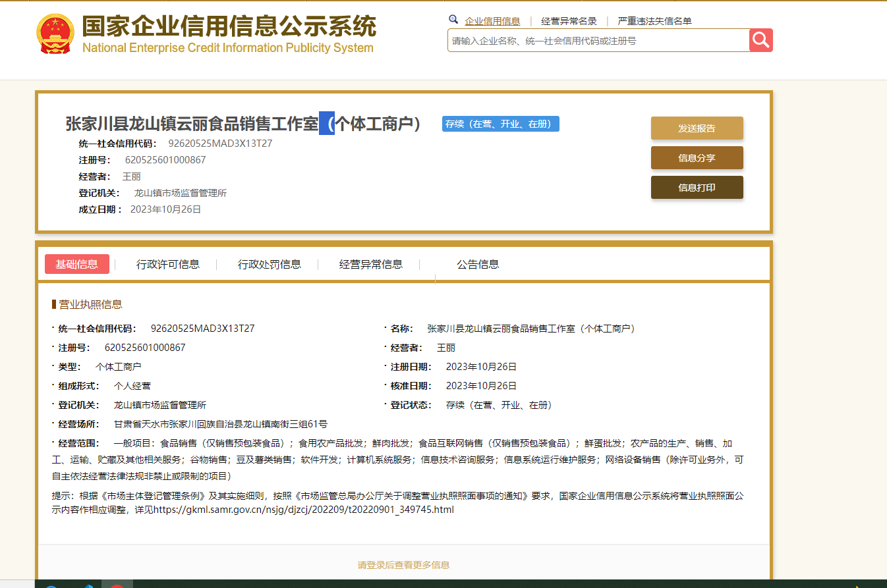Click the 信息分享 button
This screenshot has height=588, width=887.
click(697, 157)
